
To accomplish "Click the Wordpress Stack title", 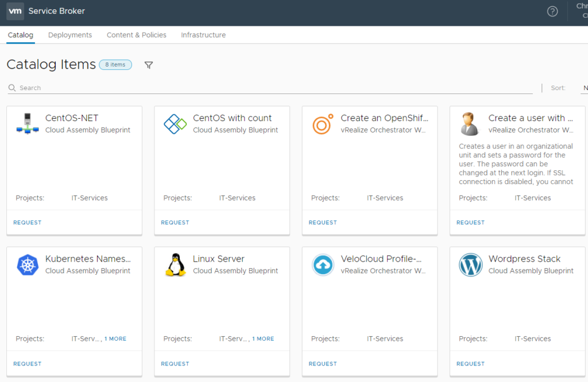I will [524, 259].
